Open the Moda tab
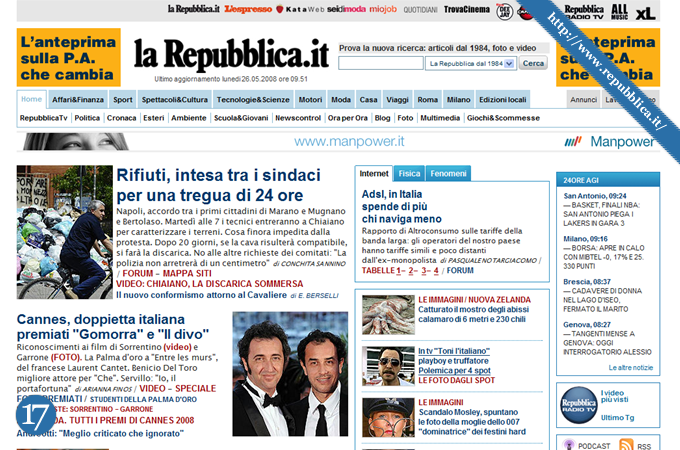 (x=341, y=100)
